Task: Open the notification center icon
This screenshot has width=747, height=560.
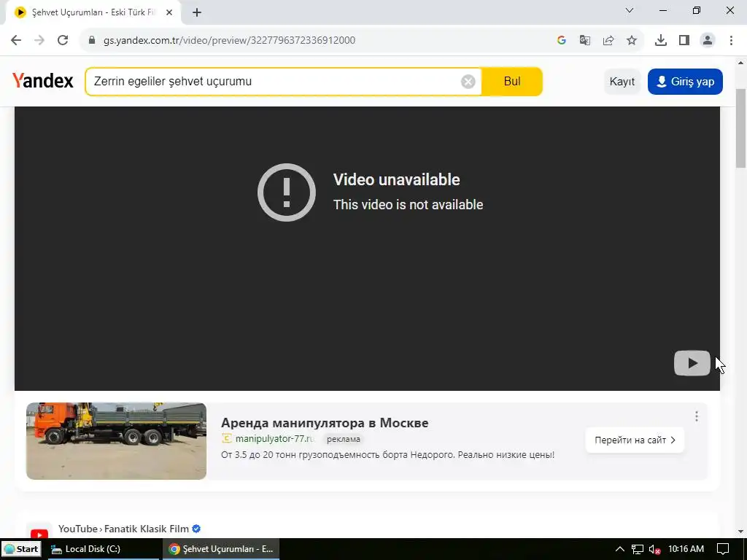Action: pyautogui.click(x=723, y=550)
